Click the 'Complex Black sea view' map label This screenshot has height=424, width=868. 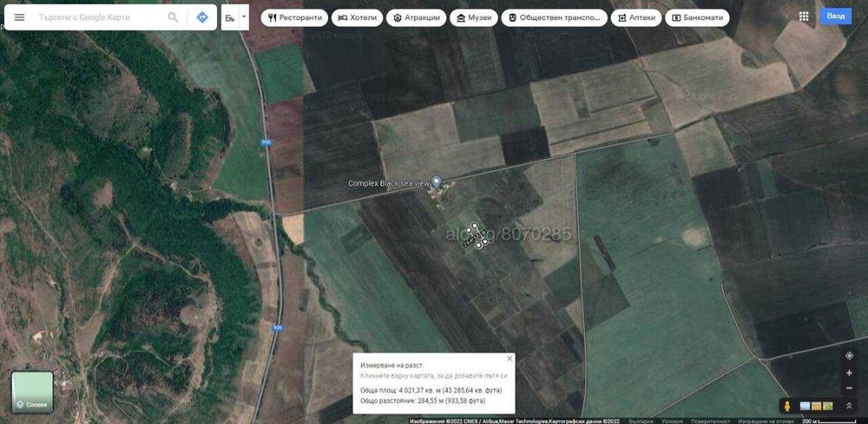[x=389, y=183]
